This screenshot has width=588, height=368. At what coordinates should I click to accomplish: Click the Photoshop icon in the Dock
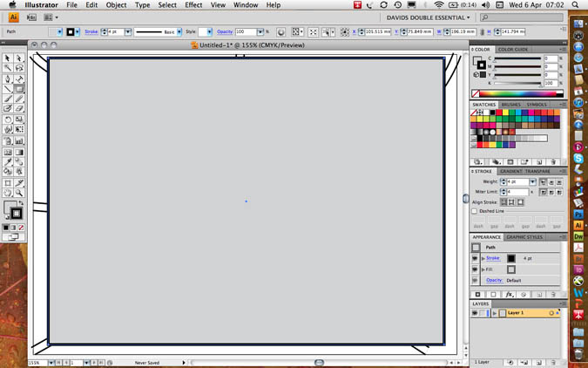click(578, 213)
